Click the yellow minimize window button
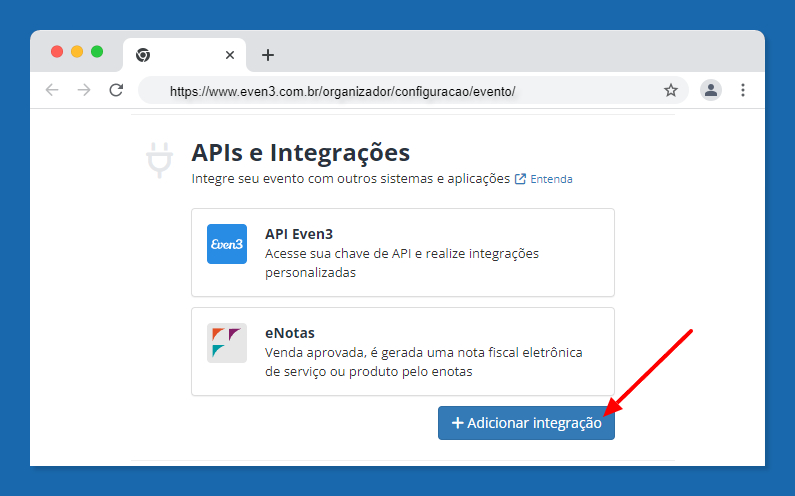This screenshot has width=795, height=496. pos(77,51)
